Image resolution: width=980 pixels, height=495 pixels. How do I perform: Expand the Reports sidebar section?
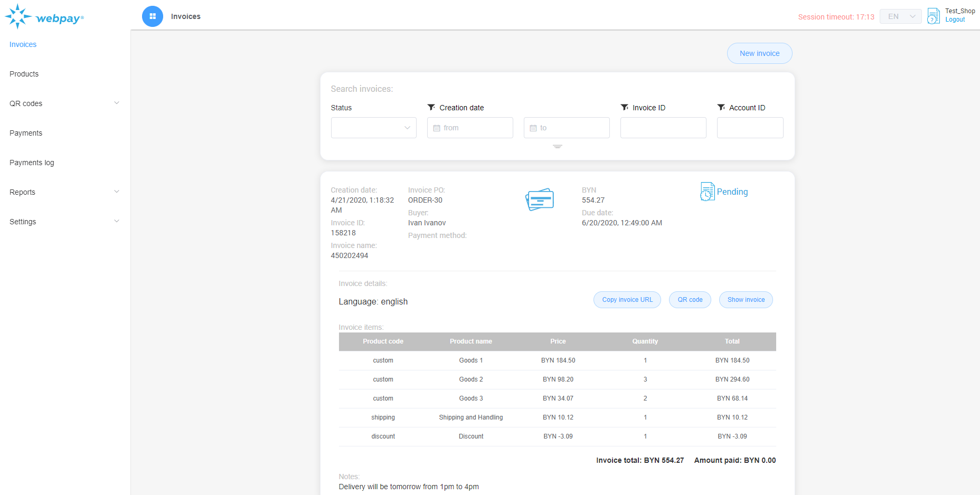tap(64, 192)
